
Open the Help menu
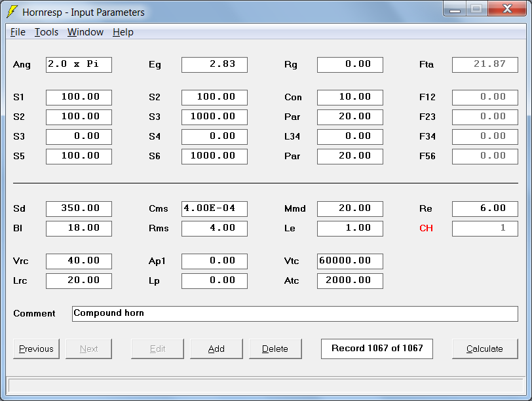[x=123, y=32]
